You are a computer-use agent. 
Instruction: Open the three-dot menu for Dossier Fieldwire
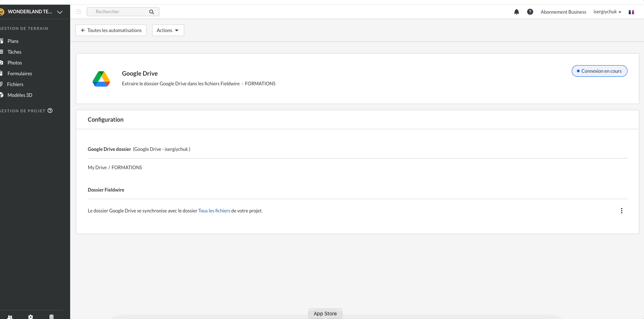621,211
